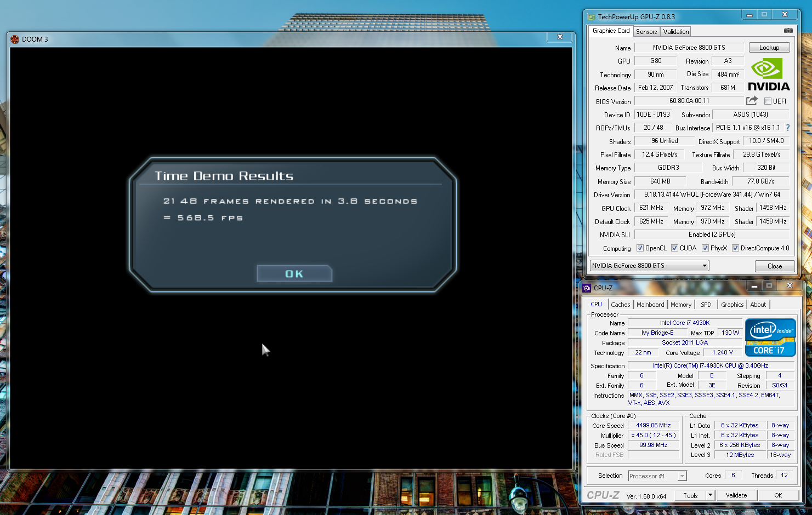Click the Cores value 6 in CPU-Z
This screenshot has width=812, height=515.
click(733, 476)
